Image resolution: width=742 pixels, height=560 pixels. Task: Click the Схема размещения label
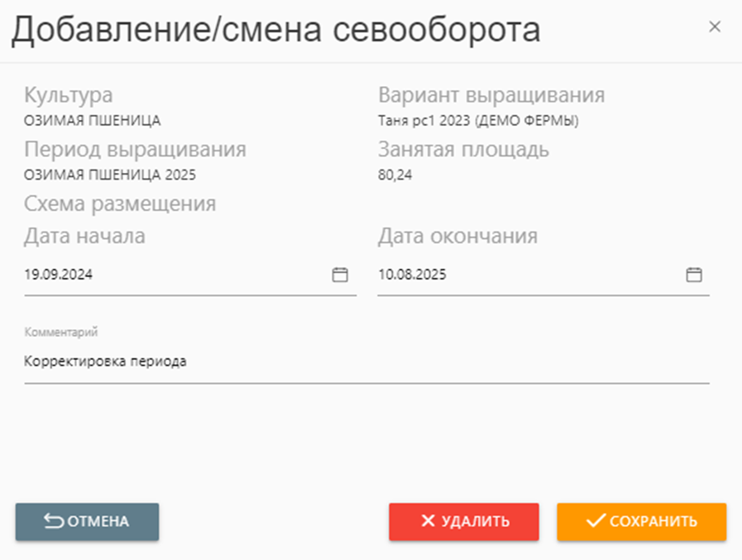(x=120, y=203)
